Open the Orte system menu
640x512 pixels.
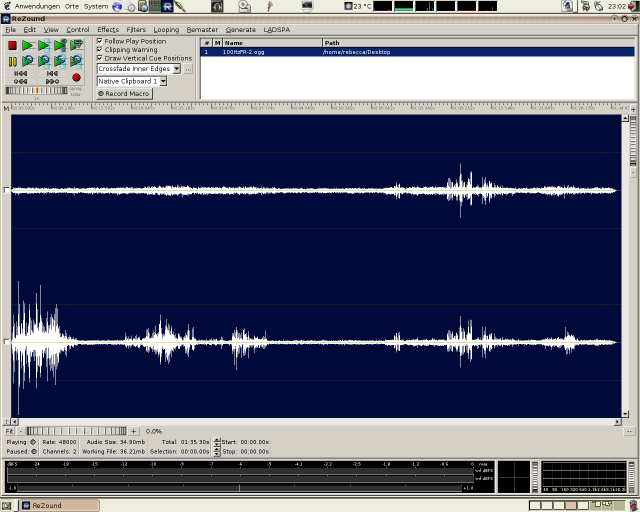(x=71, y=6)
